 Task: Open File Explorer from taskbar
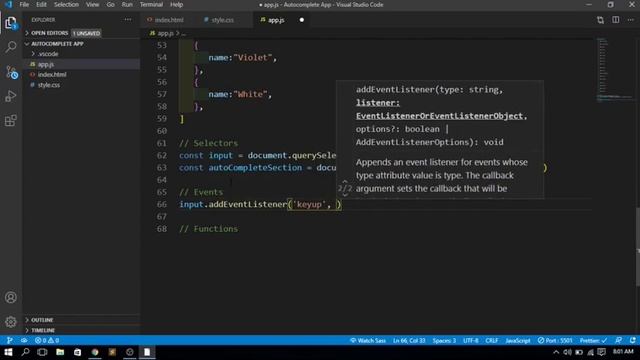(x=60, y=352)
